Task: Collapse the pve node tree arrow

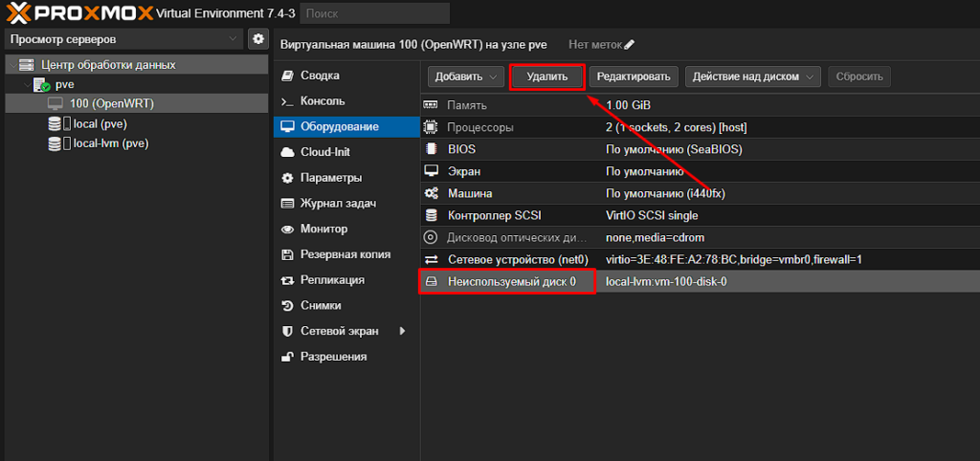Action: [26, 85]
